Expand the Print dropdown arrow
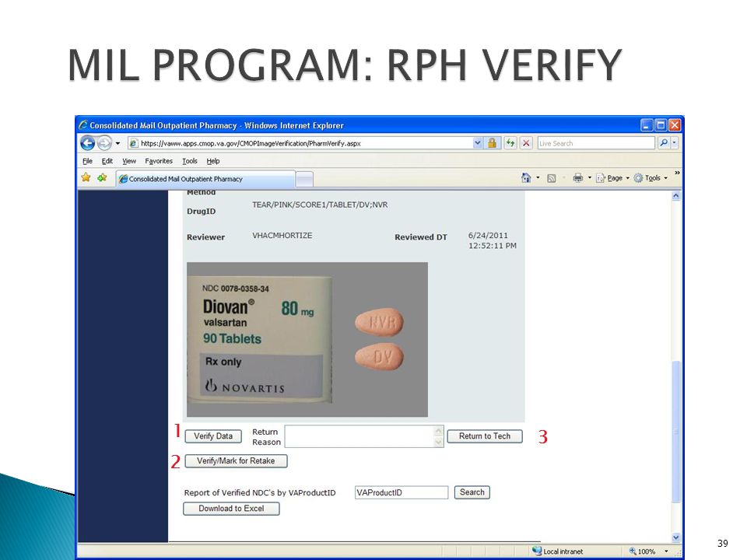 point(590,177)
